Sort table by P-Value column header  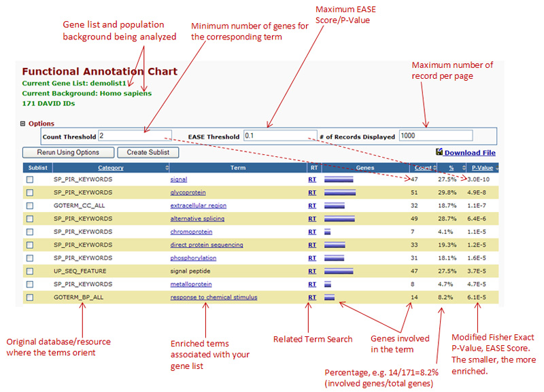(482, 167)
